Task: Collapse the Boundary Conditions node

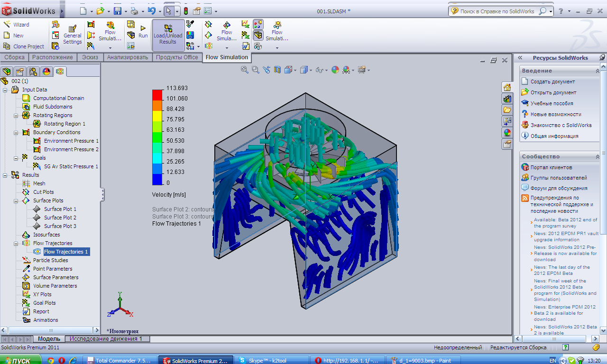Action: [x=16, y=132]
